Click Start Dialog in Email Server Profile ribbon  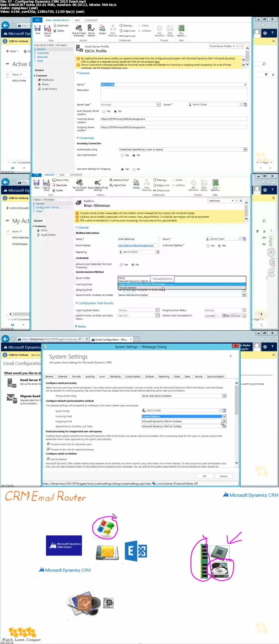point(170,30)
